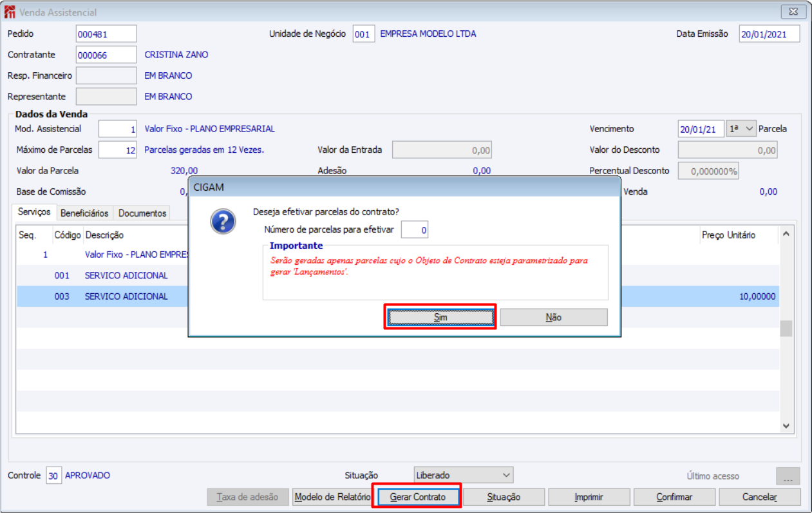Click the Máximo de Parcelas field
812x513 pixels.
(x=118, y=150)
